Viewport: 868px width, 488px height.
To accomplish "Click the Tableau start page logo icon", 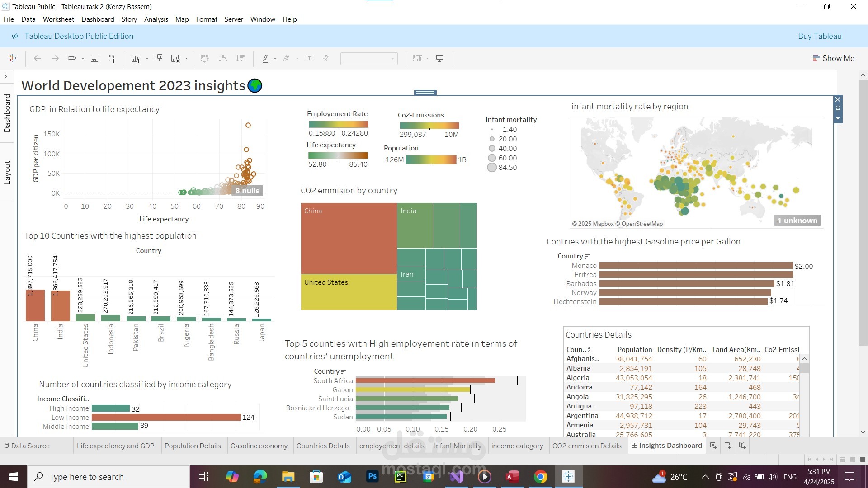I will (13, 58).
